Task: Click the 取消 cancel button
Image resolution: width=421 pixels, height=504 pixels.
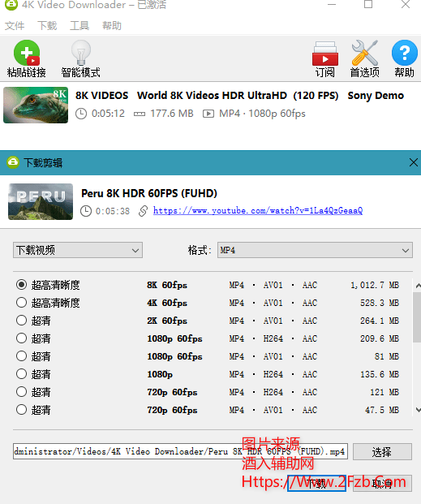Action: (x=382, y=483)
